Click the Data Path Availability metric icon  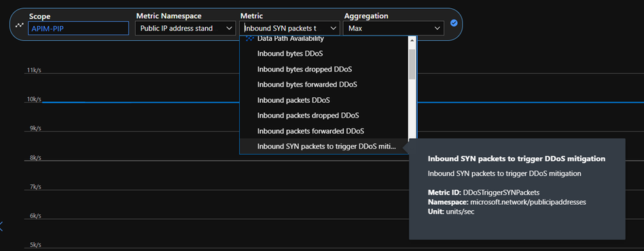250,39
